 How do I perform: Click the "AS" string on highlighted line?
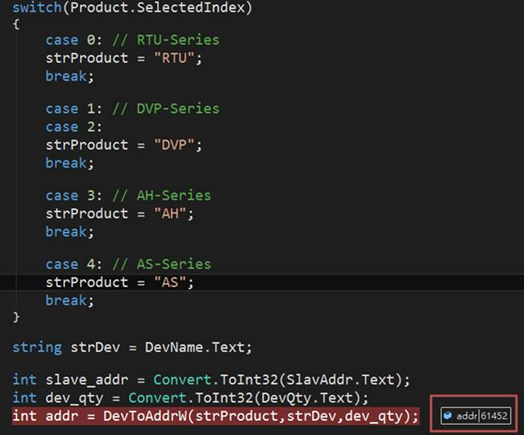pos(170,282)
